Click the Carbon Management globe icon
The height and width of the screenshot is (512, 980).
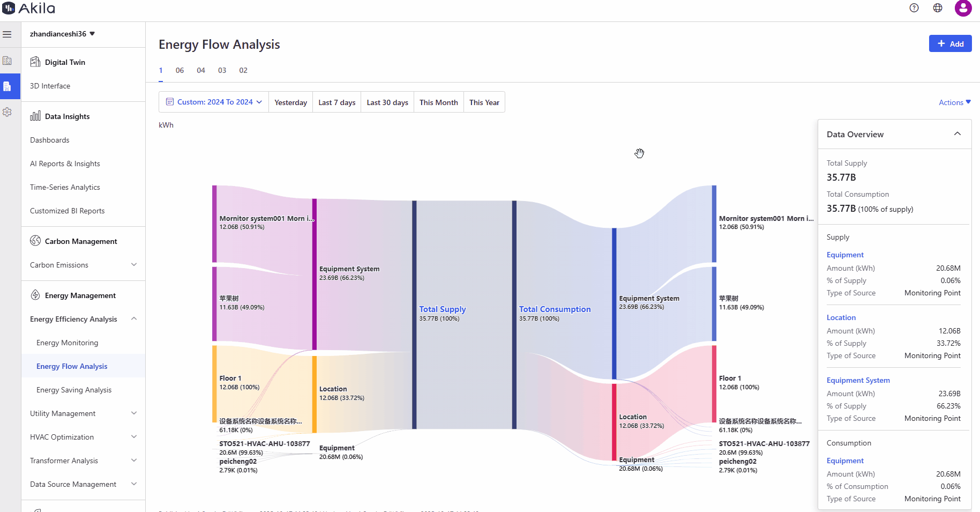point(35,241)
